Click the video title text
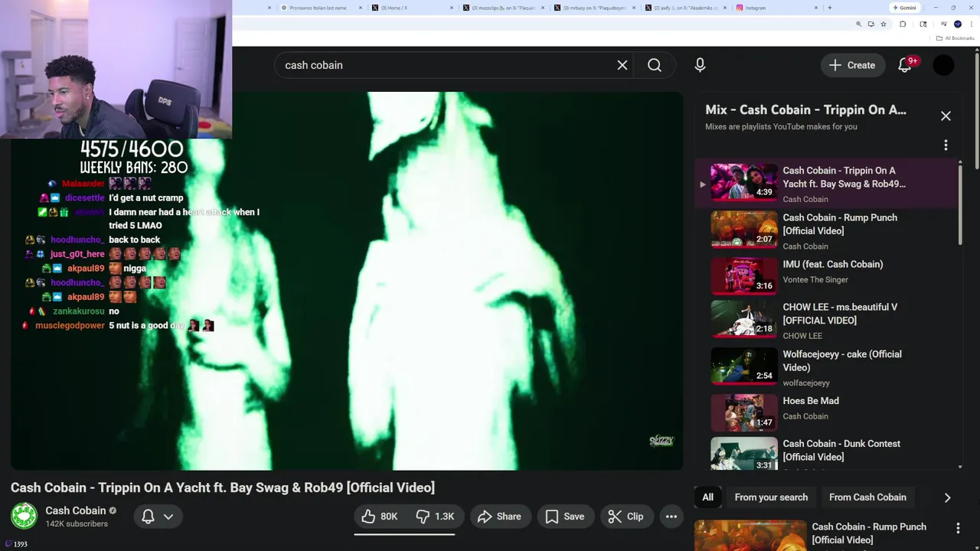This screenshot has height=551, width=980. 223,487
